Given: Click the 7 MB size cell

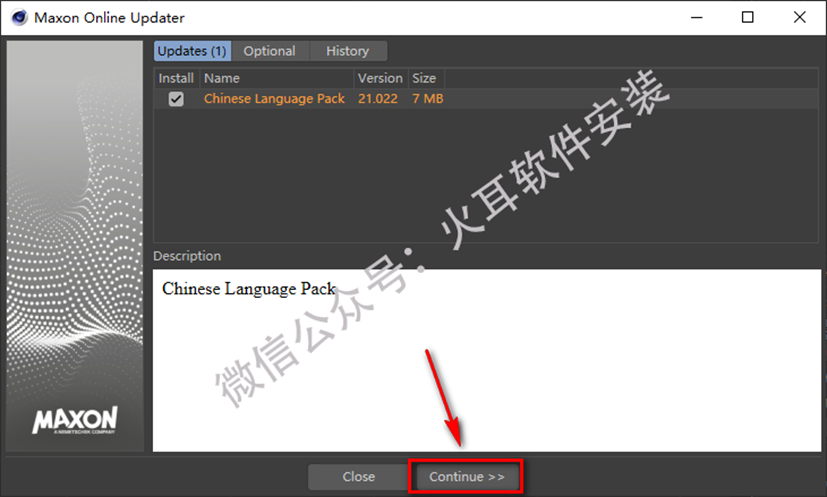Looking at the screenshot, I should point(427,99).
